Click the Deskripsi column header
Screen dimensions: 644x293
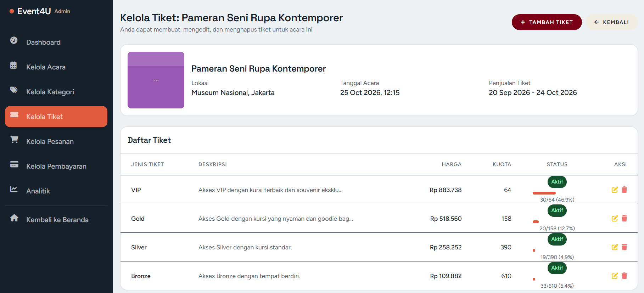point(213,164)
